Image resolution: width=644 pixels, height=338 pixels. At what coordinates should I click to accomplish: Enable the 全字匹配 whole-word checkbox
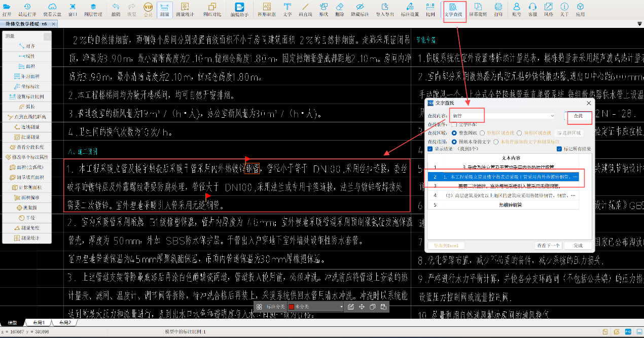pos(455,124)
